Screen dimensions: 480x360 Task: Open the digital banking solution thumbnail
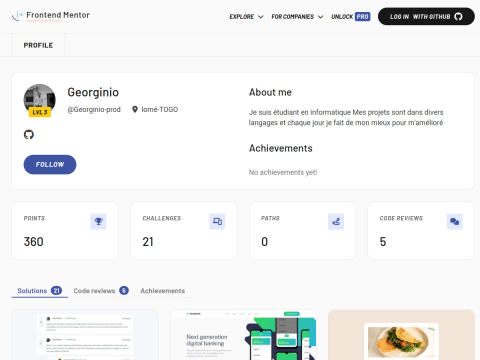(x=243, y=335)
